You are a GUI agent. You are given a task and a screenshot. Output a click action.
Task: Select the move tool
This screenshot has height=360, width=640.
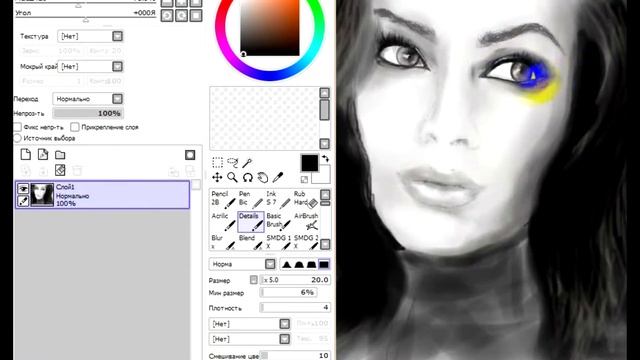pos(218,177)
